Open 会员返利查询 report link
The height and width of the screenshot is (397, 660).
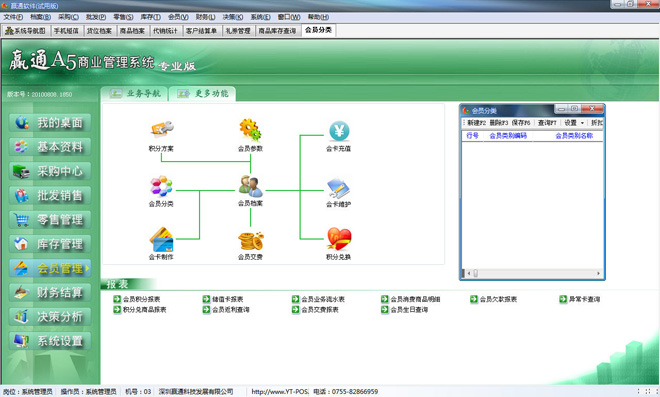click(231, 309)
